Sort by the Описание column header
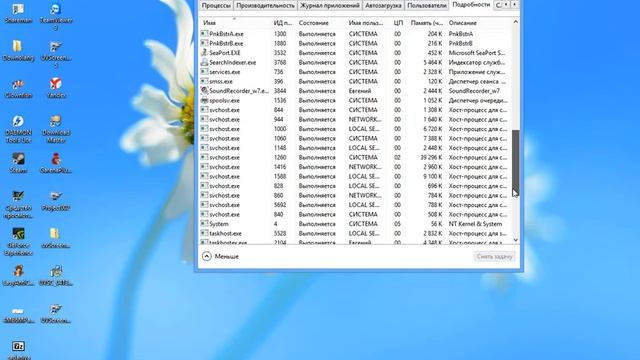The image size is (640, 360). (478, 23)
